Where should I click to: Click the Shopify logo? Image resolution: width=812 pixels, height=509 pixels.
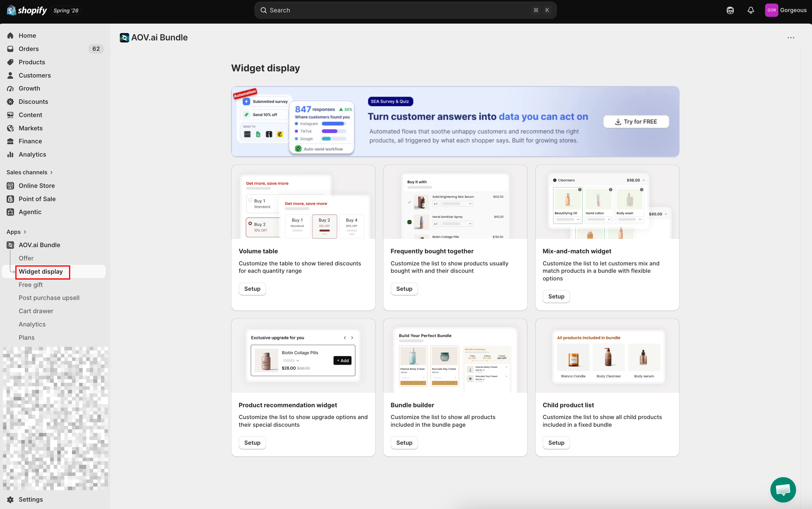pos(27,10)
